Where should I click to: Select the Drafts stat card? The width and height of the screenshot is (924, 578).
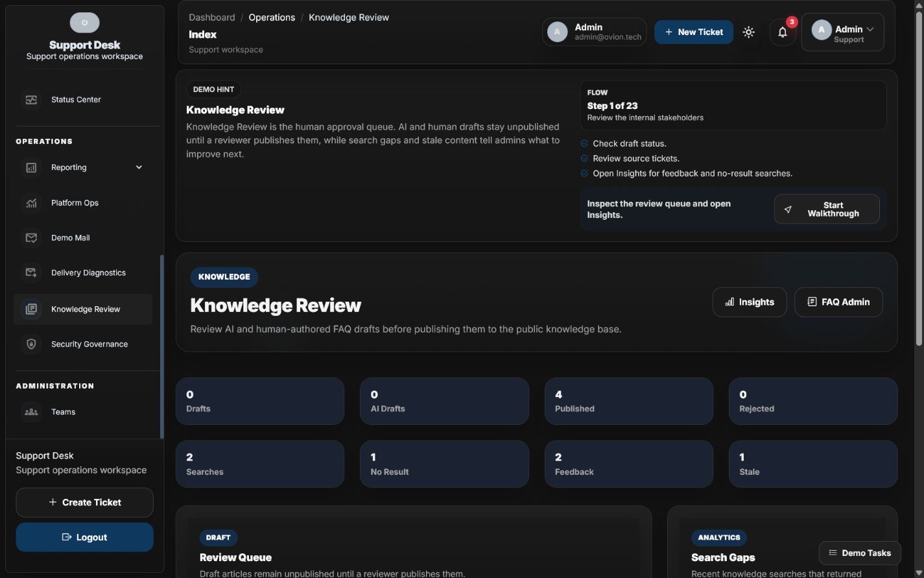(x=260, y=402)
